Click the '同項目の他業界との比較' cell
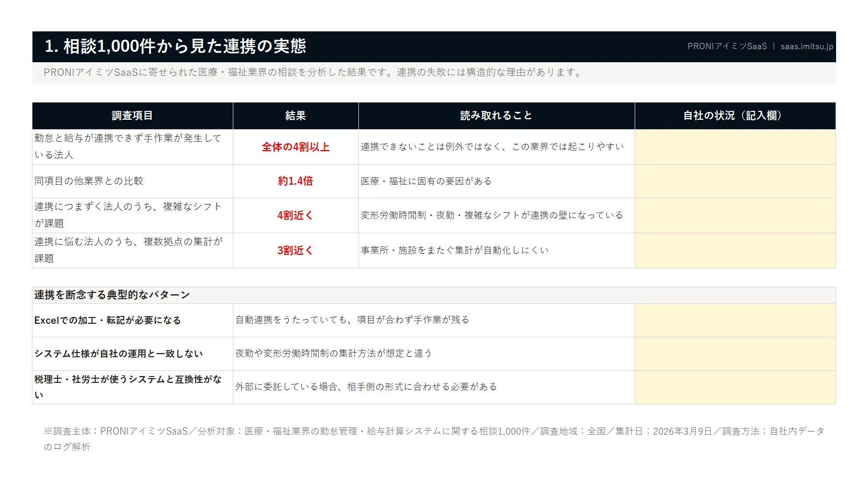This screenshot has width=868, height=488. click(132, 181)
